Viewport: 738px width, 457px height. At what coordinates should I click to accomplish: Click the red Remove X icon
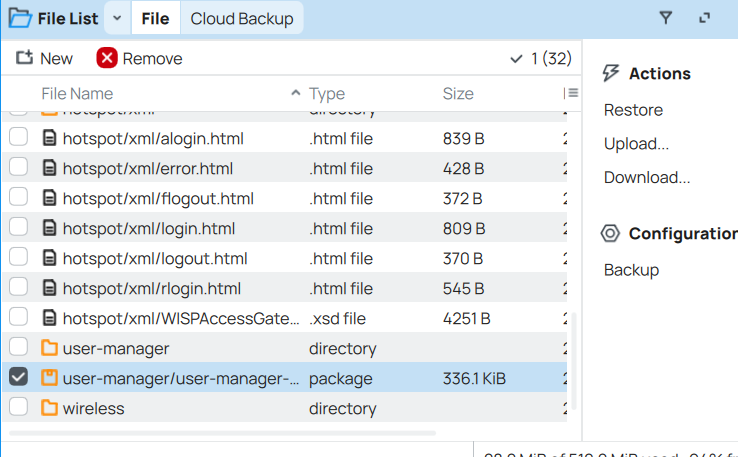(x=107, y=58)
